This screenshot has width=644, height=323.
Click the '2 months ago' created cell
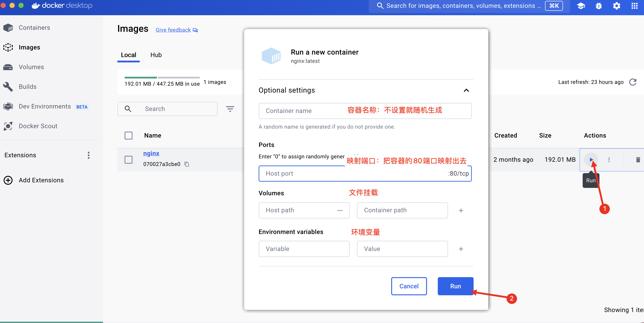[513, 160]
